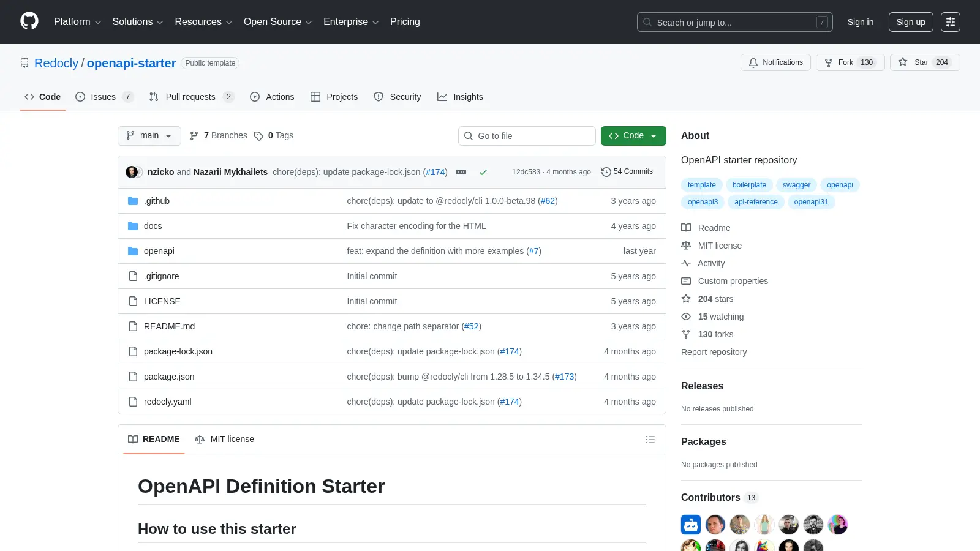Expand the Platform menu

coord(78,22)
